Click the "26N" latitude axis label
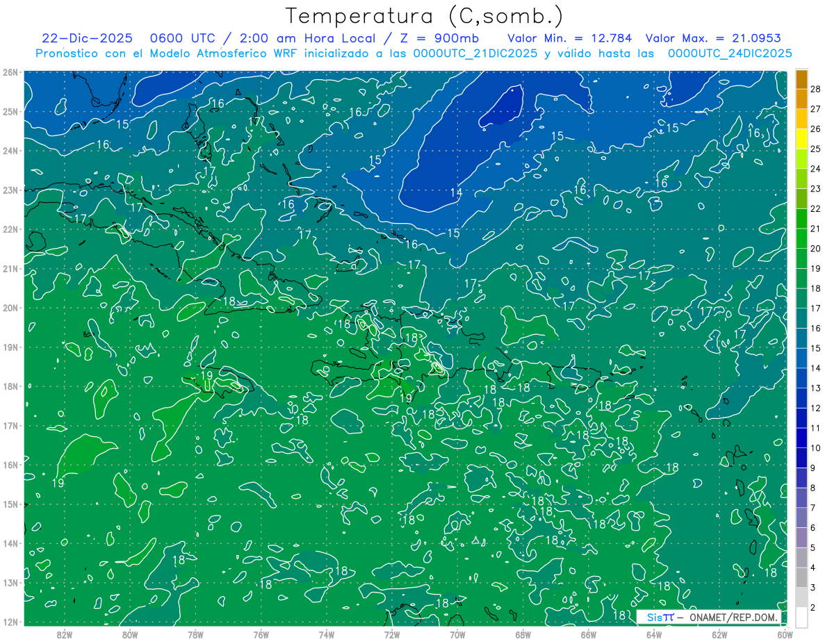 point(10,72)
